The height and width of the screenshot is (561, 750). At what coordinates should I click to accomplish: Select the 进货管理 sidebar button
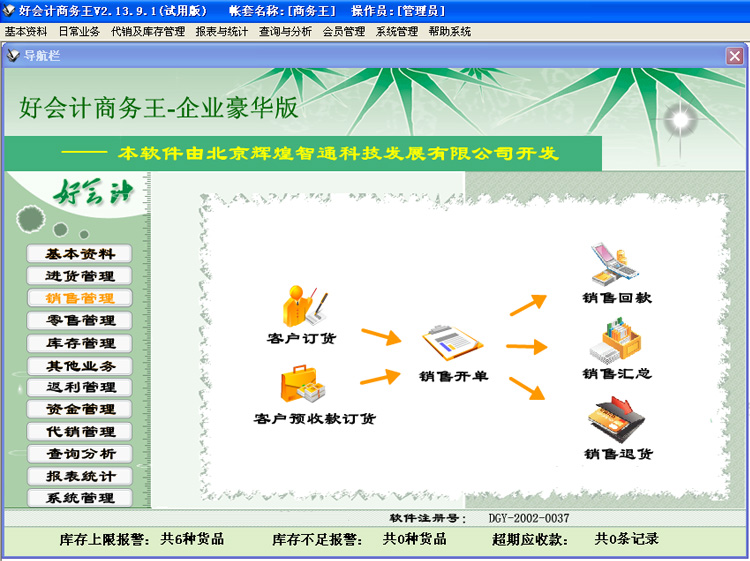[79, 276]
